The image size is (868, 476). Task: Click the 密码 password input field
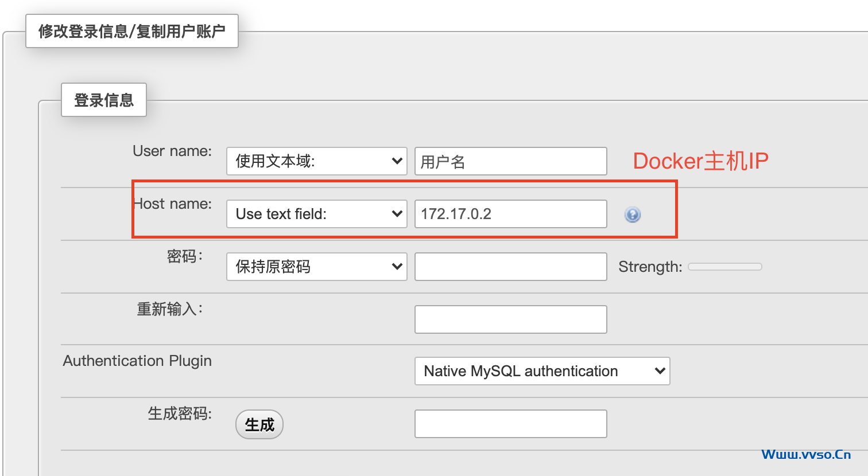tap(511, 267)
